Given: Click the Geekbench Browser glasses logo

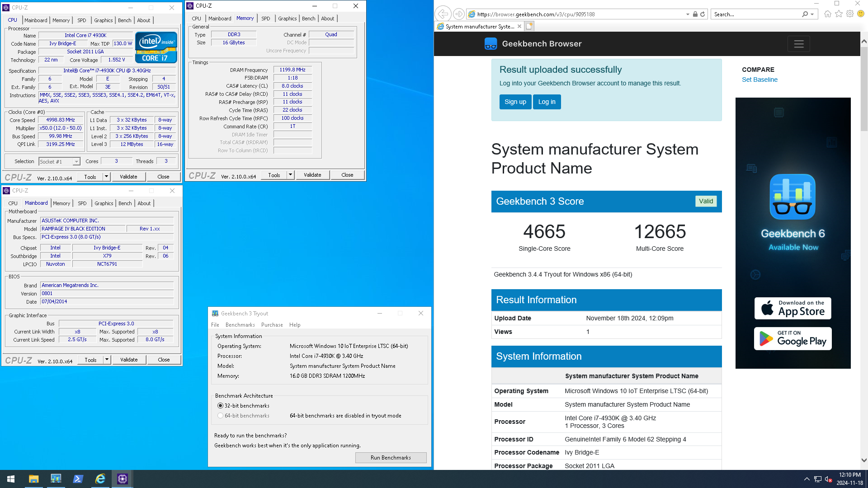Looking at the screenshot, I should pyautogui.click(x=491, y=44).
